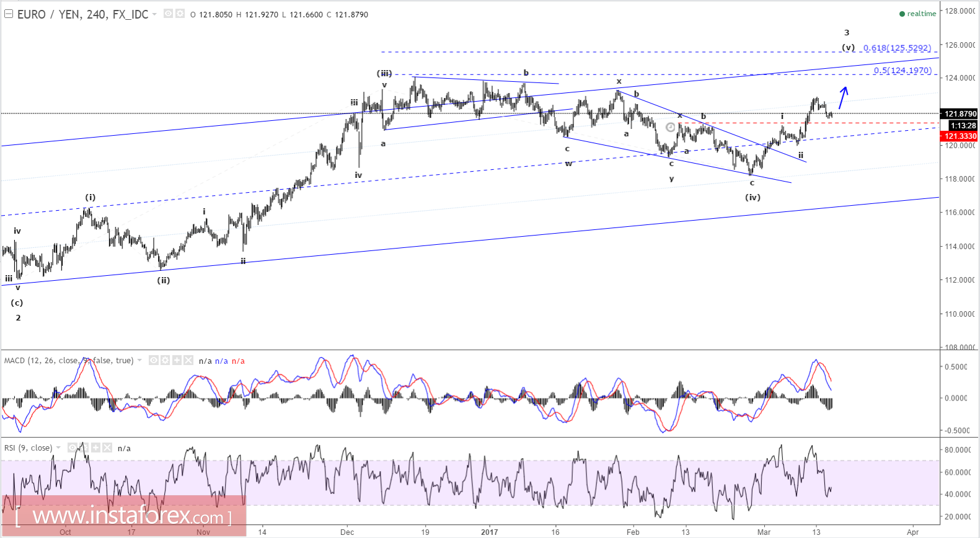Open RSI settings gear icon

84,448
